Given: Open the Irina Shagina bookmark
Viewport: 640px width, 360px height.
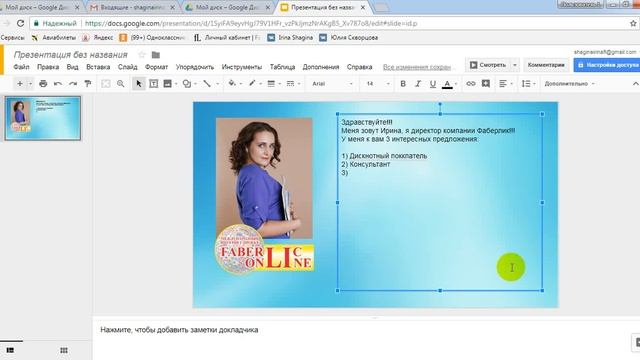Looking at the screenshot, I should (x=290, y=38).
